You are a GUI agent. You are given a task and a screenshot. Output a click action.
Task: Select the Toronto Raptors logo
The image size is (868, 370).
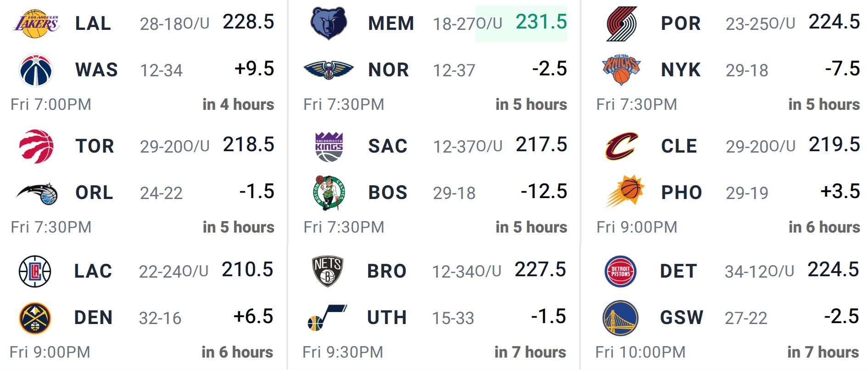point(36,146)
